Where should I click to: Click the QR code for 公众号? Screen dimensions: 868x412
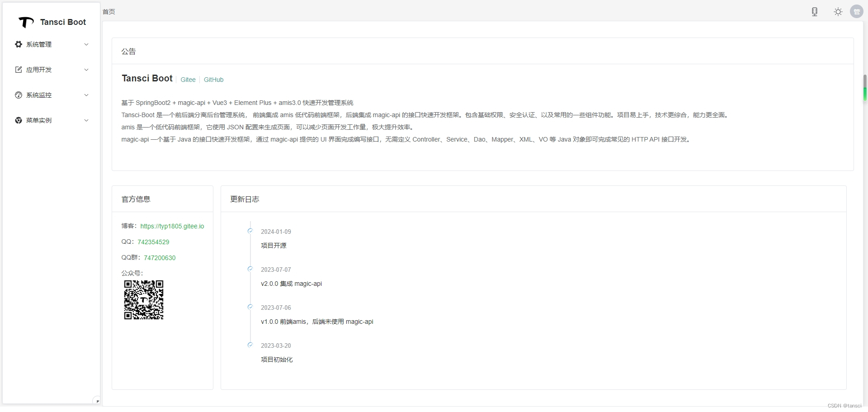pyautogui.click(x=144, y=300)
